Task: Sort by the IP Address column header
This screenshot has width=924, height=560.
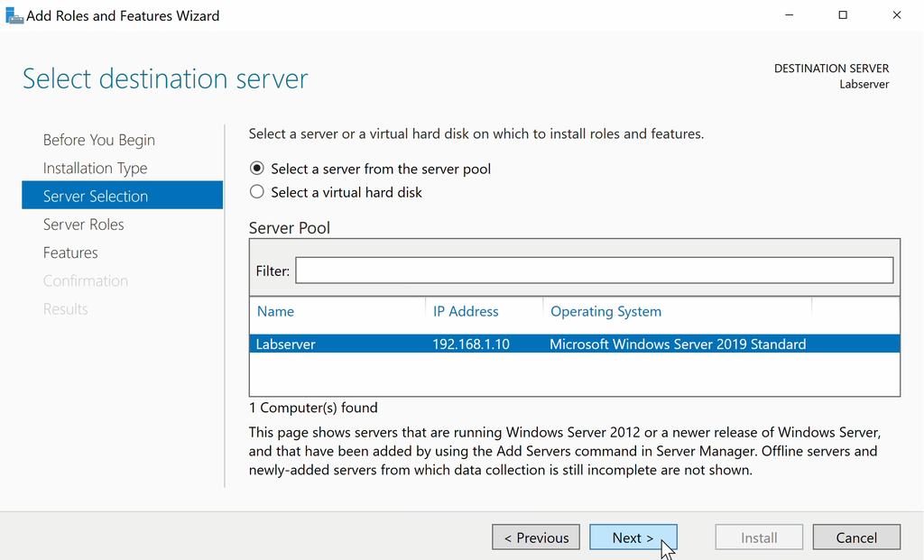Action: coord(467,311)
